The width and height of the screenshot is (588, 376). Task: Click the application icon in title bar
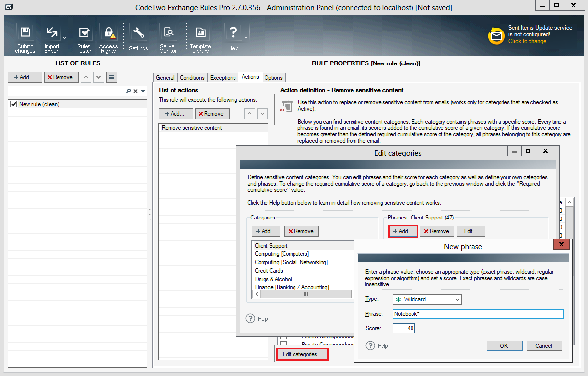coord(9,7)
